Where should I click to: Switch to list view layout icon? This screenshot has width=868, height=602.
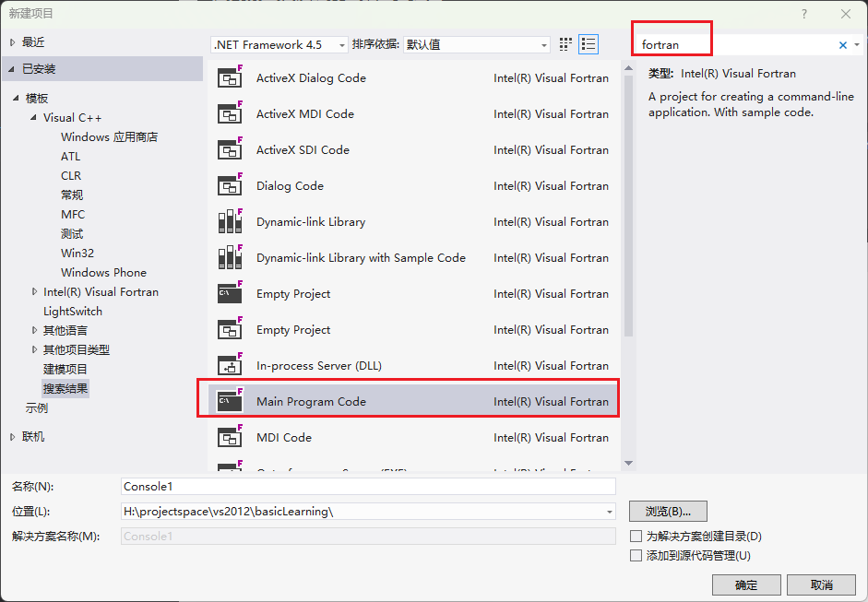coord(589,44)
